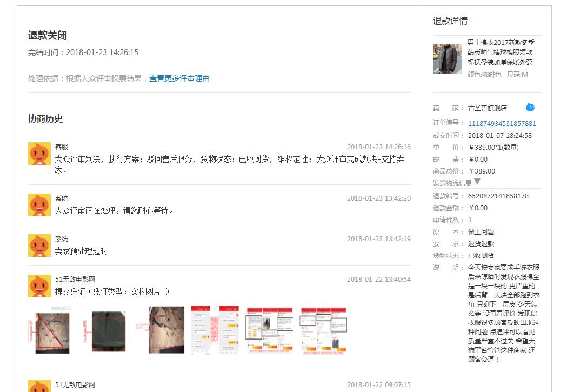
Task: Select the 大众评审正在处理 message
Action: coord(114,210)
